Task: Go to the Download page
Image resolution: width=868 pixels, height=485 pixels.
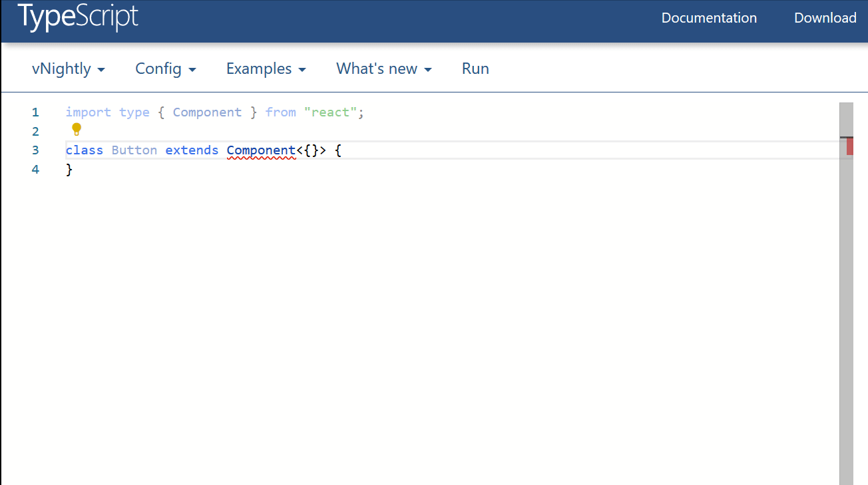Action: coord(825,18)
